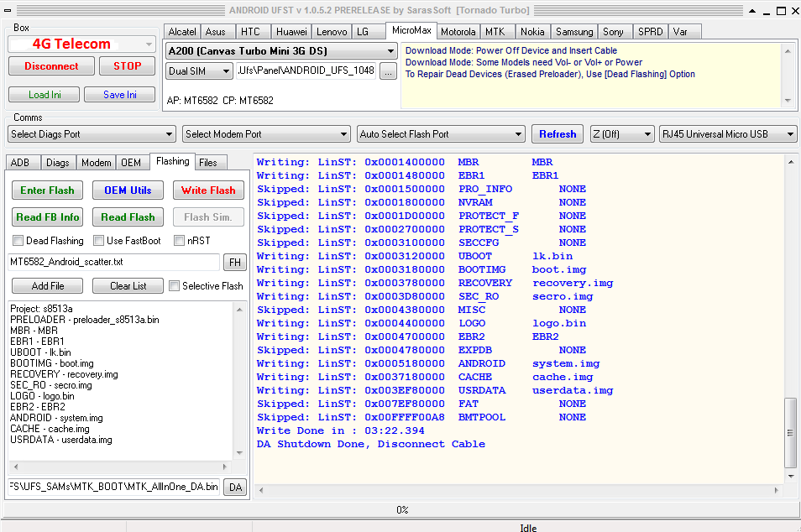This screenshot has width=801, height=532.
Task: Click the Write Flash button
Action: coord(208,190)
